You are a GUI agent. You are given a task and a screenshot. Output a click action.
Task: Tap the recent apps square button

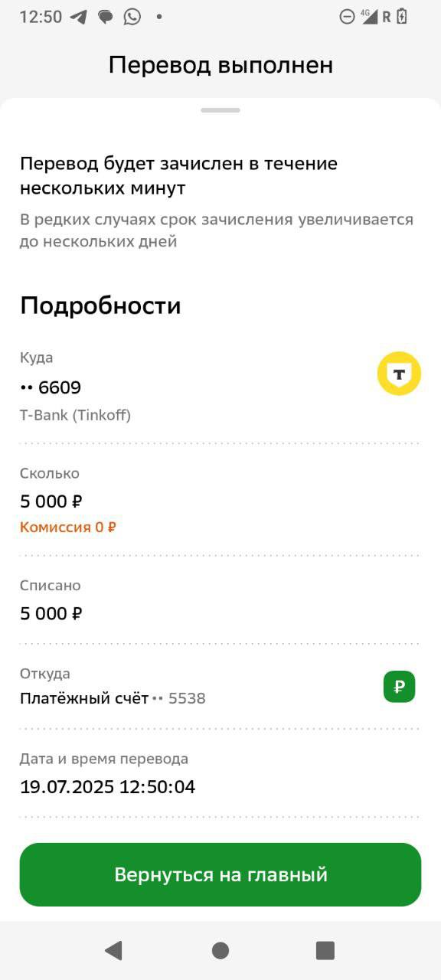tap(325, 950)
